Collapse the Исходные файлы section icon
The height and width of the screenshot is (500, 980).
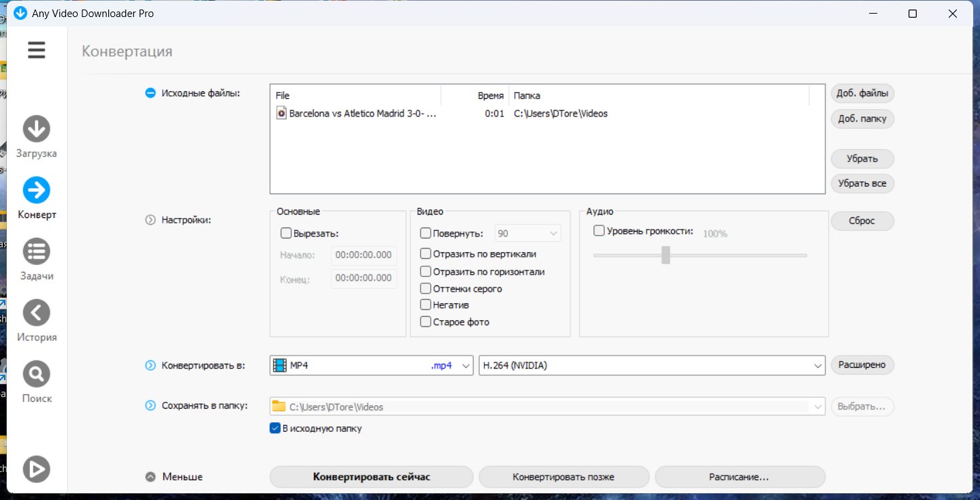point(150,93)
